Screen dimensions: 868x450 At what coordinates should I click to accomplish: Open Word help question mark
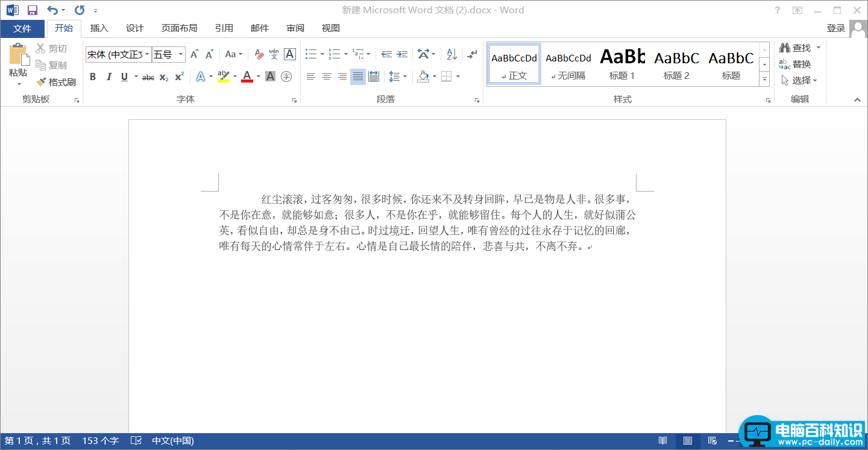(778, 10)
